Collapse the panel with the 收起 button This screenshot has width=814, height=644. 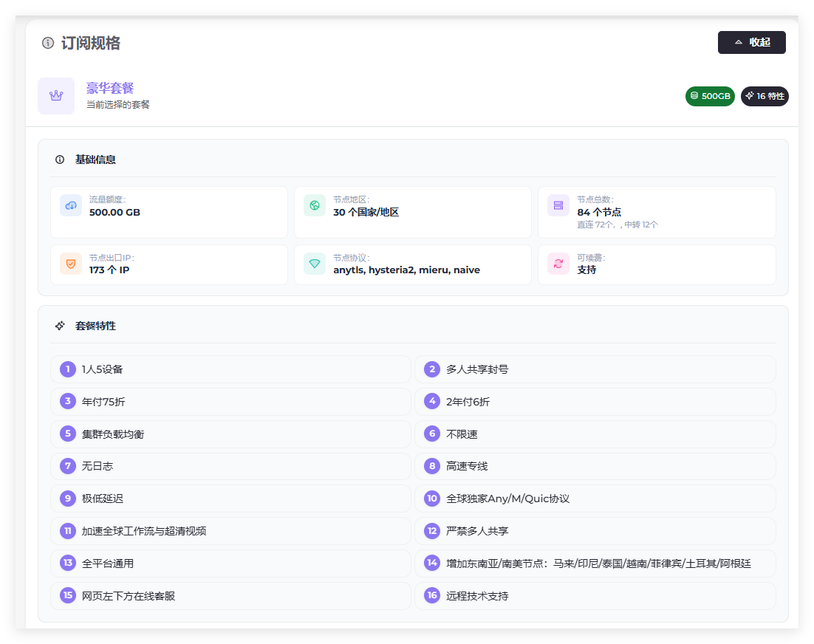click(751, 43)
